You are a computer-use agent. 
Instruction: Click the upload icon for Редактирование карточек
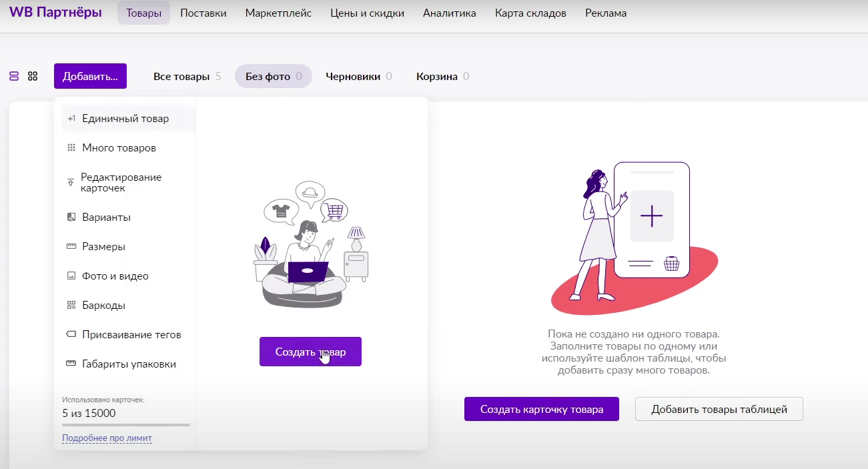tap(71, 183)
